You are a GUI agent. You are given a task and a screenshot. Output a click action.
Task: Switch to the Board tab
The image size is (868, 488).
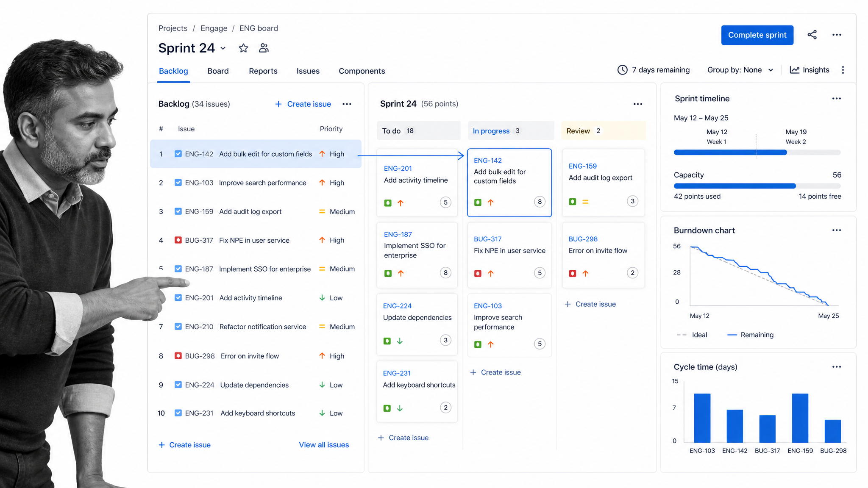pyautogui.click(x=218, y=71)
